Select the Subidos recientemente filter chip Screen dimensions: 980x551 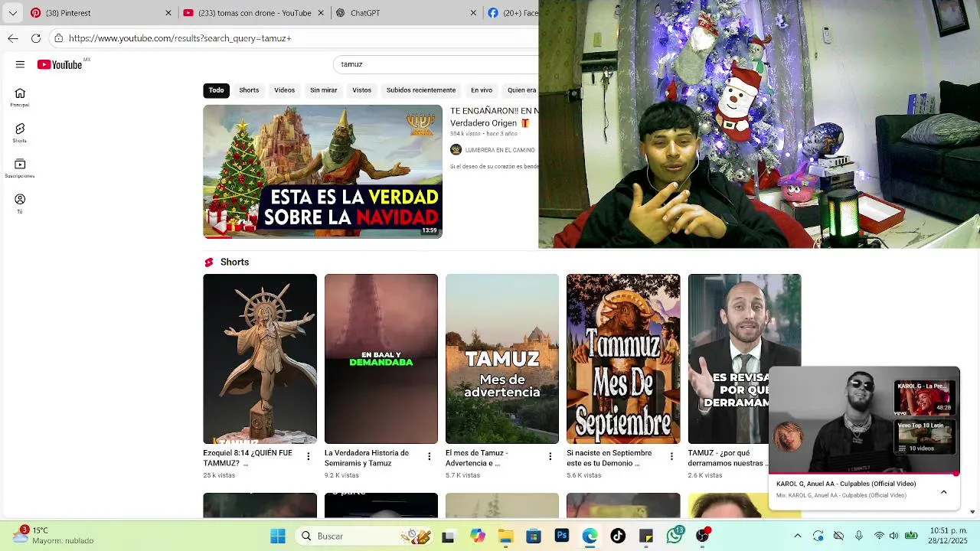coord(421,90)
